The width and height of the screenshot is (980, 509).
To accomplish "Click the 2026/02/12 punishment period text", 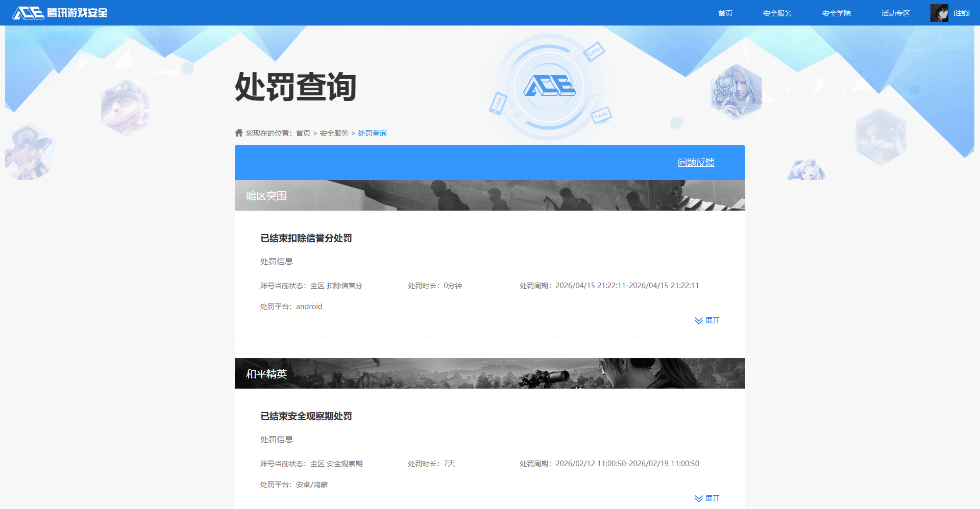I will (x=609, y=464).
